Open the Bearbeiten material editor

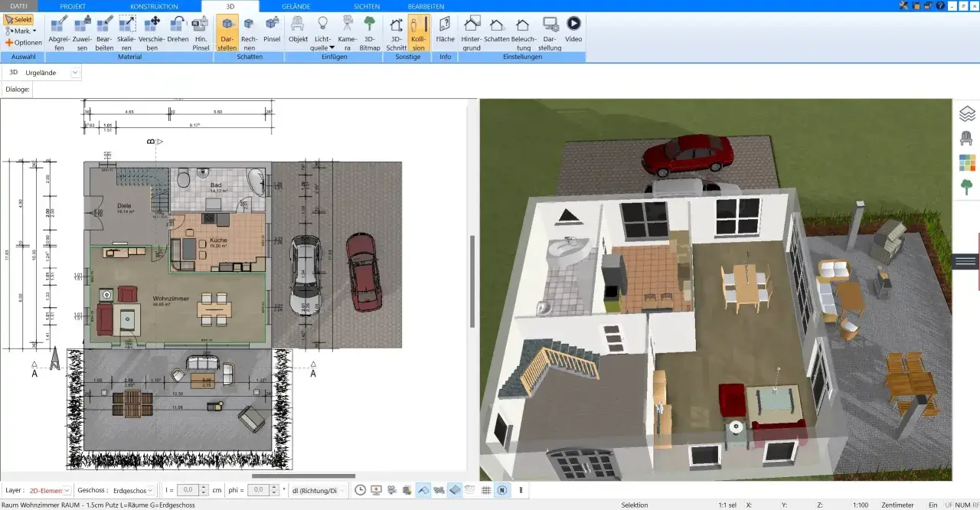tap(105, 33)
